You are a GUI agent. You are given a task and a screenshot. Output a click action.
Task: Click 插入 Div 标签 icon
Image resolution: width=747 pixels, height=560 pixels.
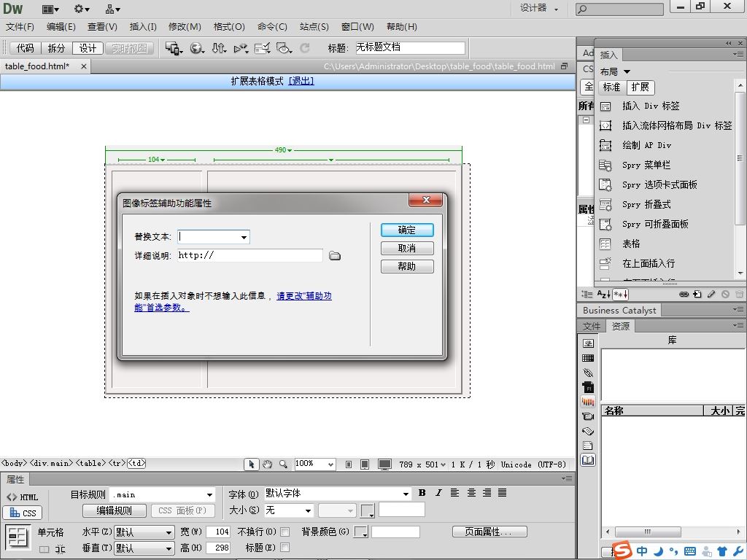pos(605,106)
